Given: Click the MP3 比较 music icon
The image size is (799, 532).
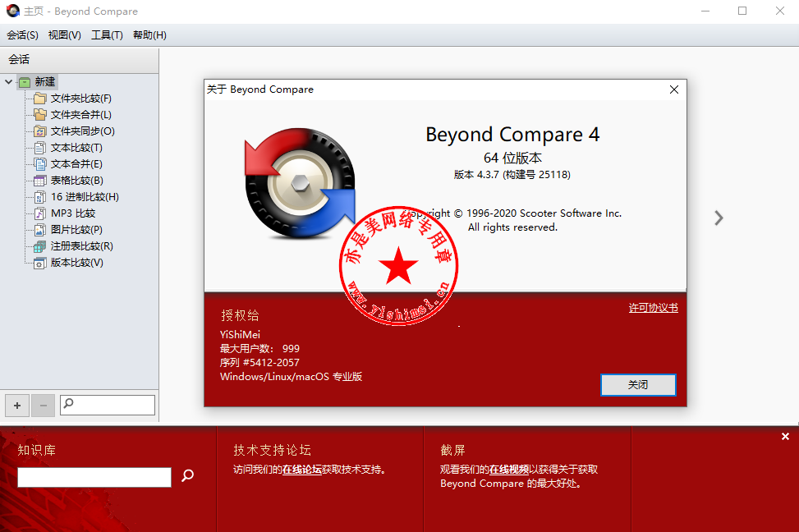Looking at the screenshot, I should (x=39, y=213).
